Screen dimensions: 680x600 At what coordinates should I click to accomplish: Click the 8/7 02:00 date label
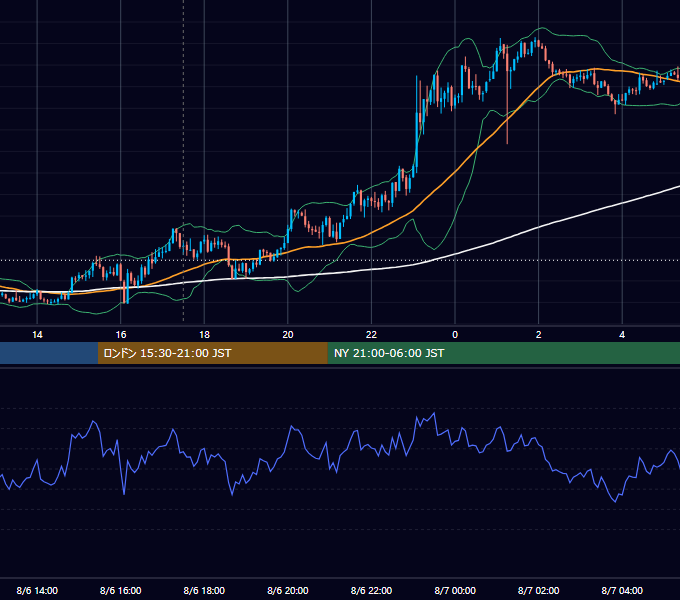coord(539,590)
